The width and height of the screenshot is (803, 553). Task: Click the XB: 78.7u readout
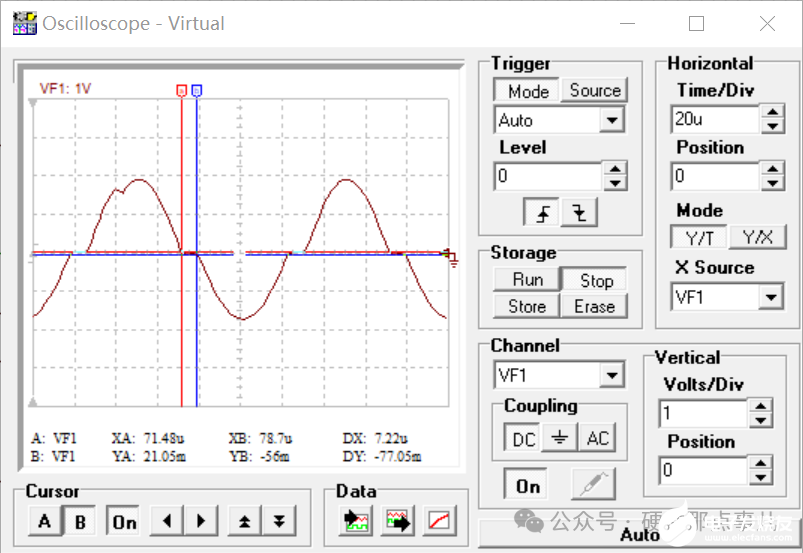261,438
